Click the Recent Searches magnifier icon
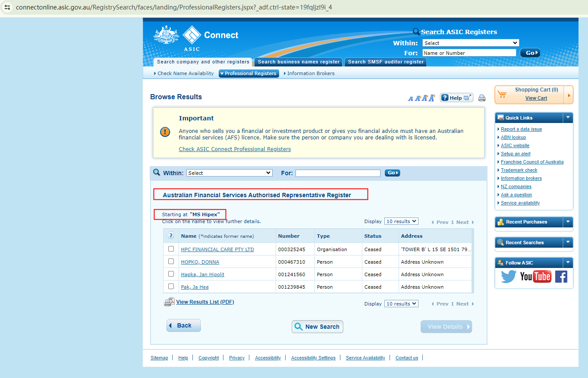Screen dimensions: 588x378 coord(500,243)
